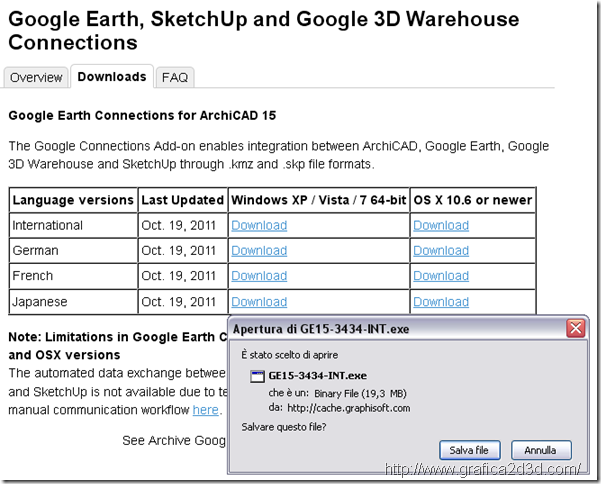Click the 'Language versions' column header

click(x=73, y=200)
